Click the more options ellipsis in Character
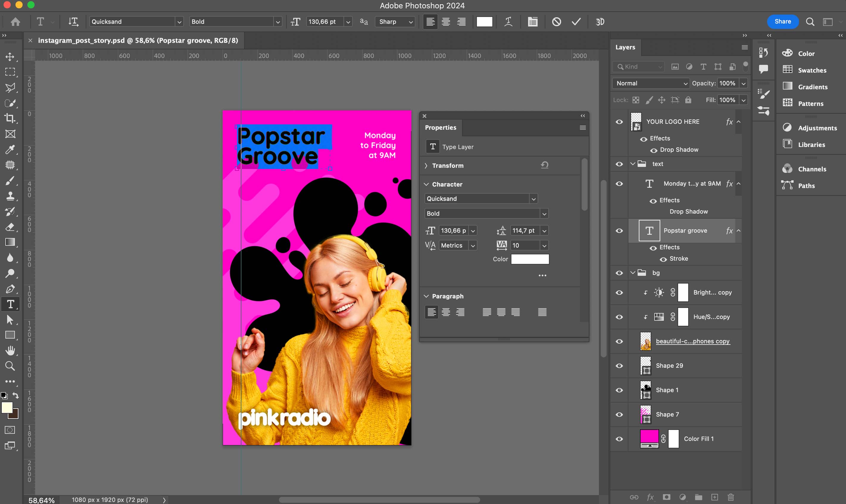Viewport: 846px width, 504px height. click(542, 276)
